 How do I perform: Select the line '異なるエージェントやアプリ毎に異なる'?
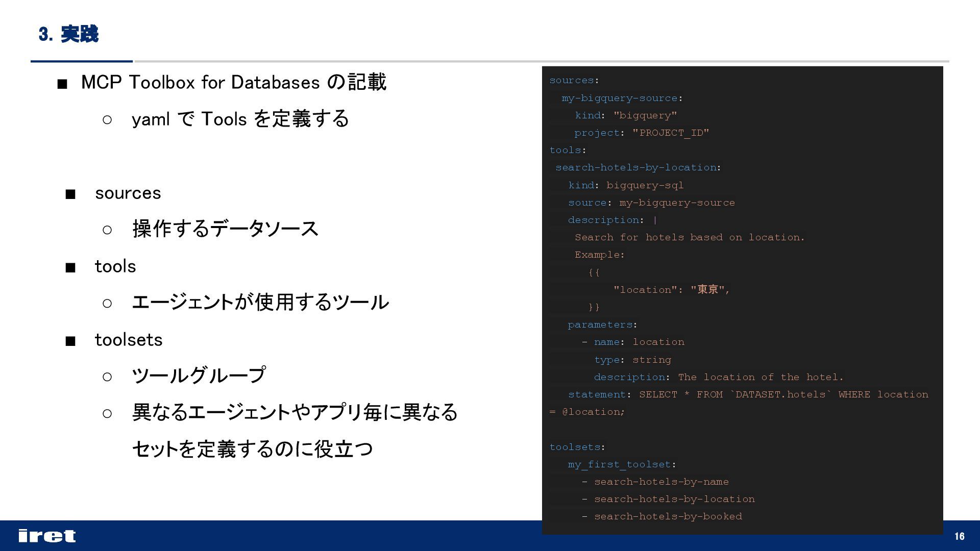[295, 412]
